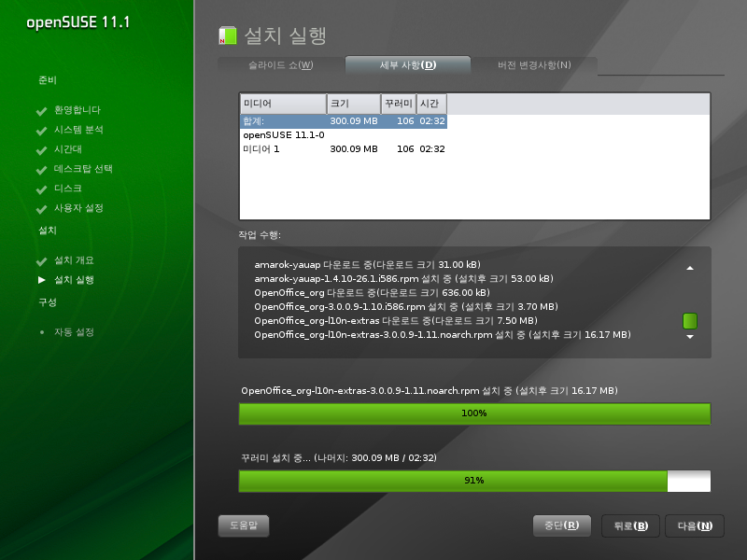This screenshot has height=560, width=747.
Task: Select the 합계: total row
Action: [344, 121]
